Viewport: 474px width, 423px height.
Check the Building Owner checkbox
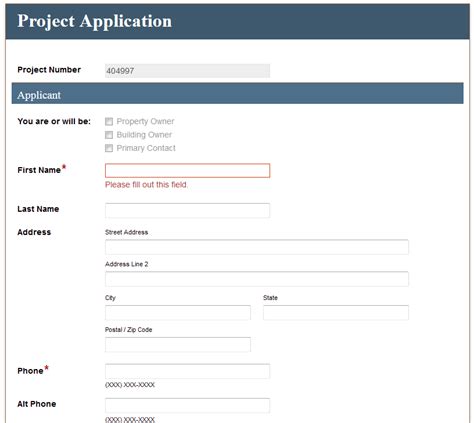click(109, 135)
